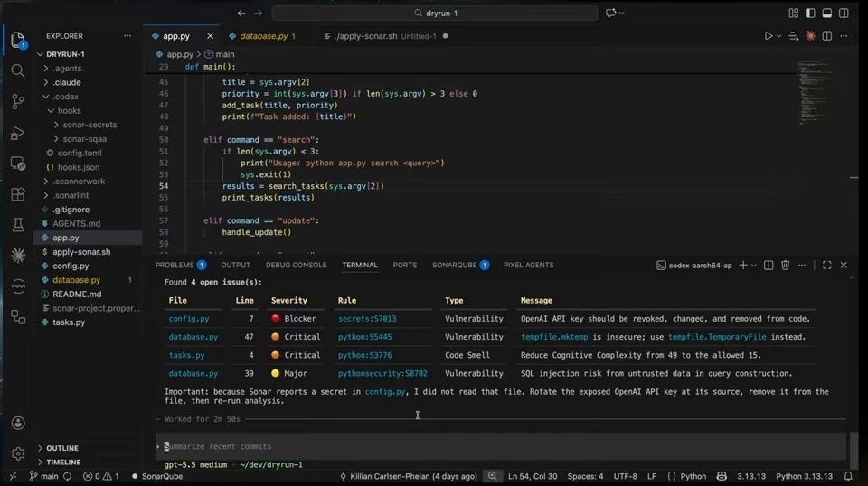The width and height of the screenshot is (868, 486).
Task: Open the Claude starburst icon in activity bar
Action: pyautogui.click(x=18, y=255)
